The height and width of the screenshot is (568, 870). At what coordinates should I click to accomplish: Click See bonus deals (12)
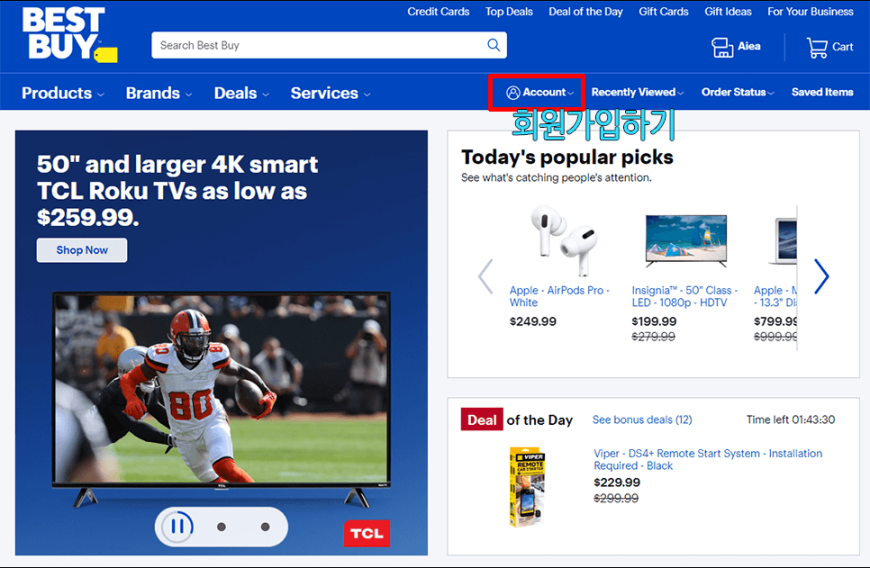tap(642, 420)
